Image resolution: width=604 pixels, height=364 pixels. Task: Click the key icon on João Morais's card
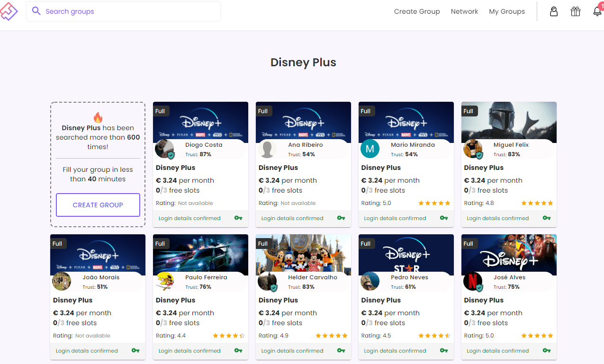tap(135, 351)
